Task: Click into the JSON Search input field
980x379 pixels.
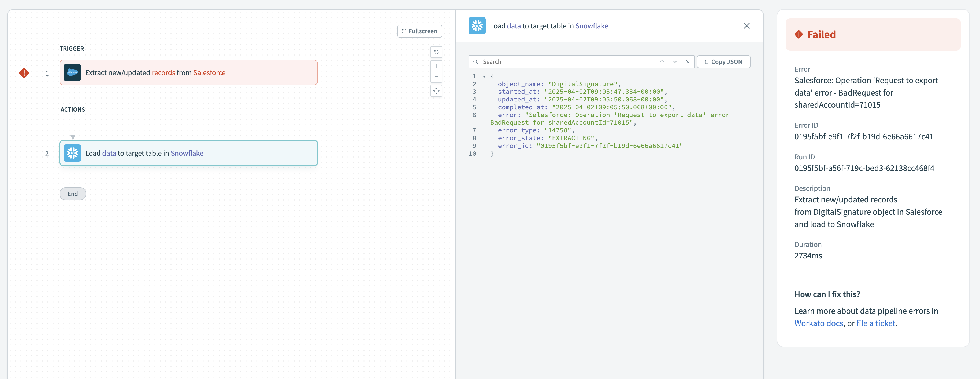Action: pyautogui.click(x=563, y=62)
